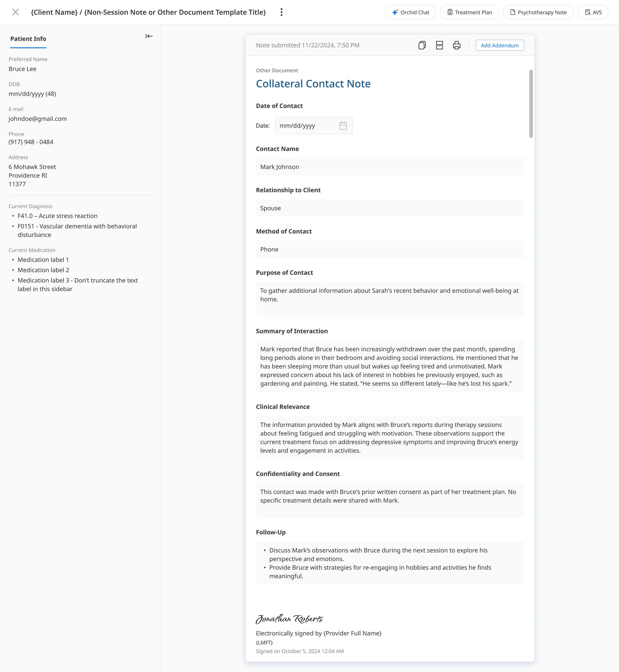Click the Jonathan Roberts signature image
This screenshot has height=672, width=619.
[289, 619]
